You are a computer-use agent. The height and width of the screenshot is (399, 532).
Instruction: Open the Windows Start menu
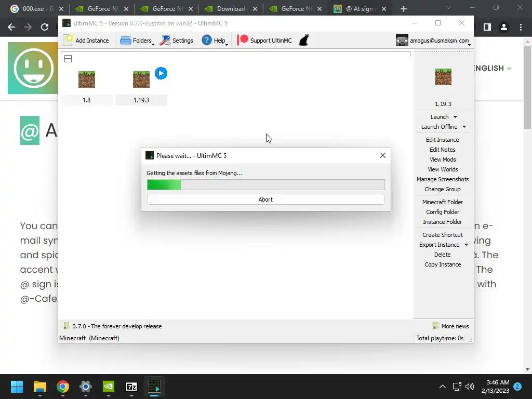point(17,387)
